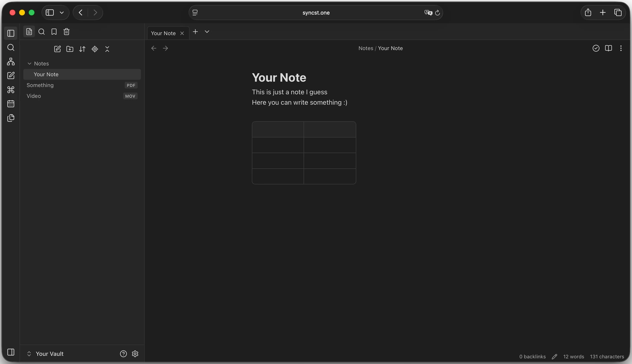
Task: Add a new tab in the editor
Action: click(196, 32)
